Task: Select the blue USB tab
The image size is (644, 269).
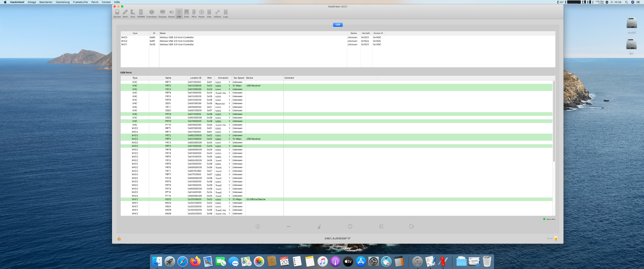Action: 338,25
